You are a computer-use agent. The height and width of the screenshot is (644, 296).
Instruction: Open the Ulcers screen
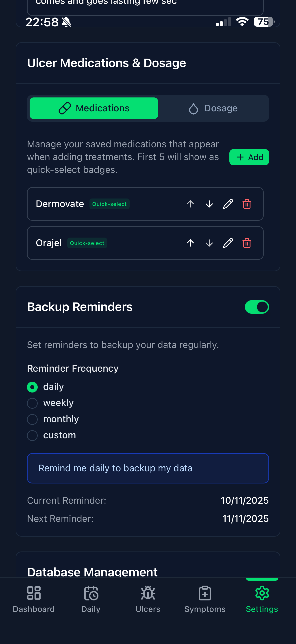148,600
